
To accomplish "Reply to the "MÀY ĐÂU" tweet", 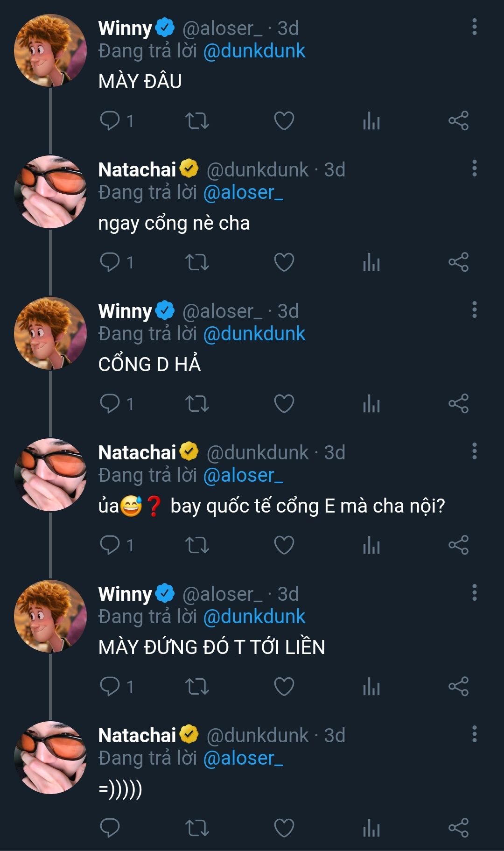I will 110,121.
